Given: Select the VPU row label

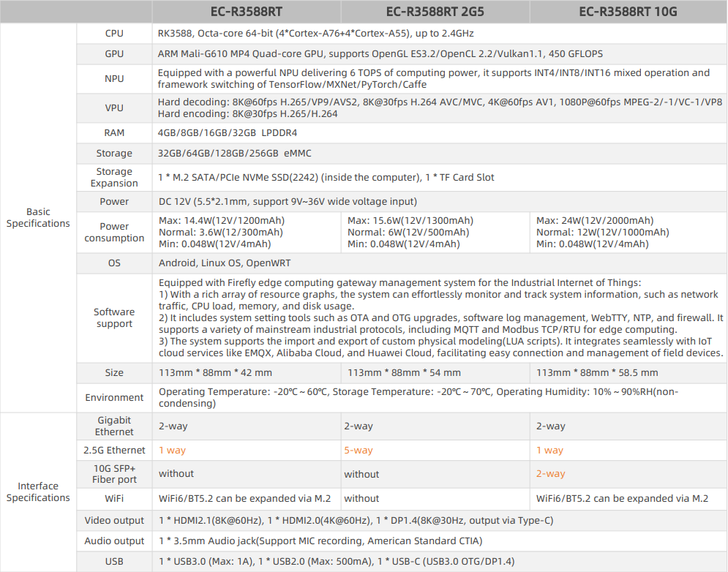Looking at the screenshot, I should [x=114, y=108].
